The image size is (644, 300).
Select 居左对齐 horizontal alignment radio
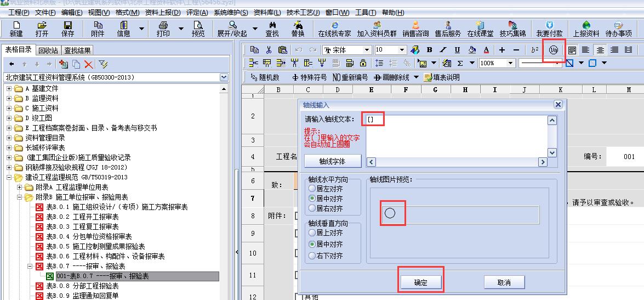click(312, 189)
